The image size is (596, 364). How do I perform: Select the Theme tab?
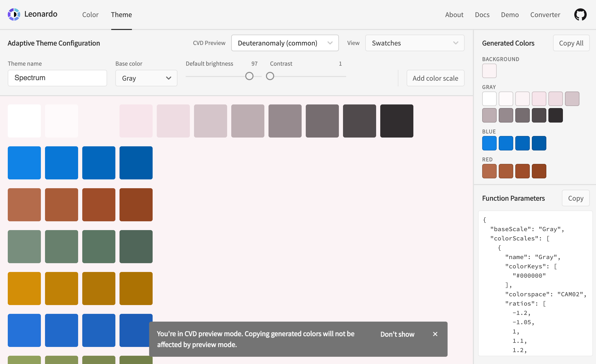[x=121, y=15]
